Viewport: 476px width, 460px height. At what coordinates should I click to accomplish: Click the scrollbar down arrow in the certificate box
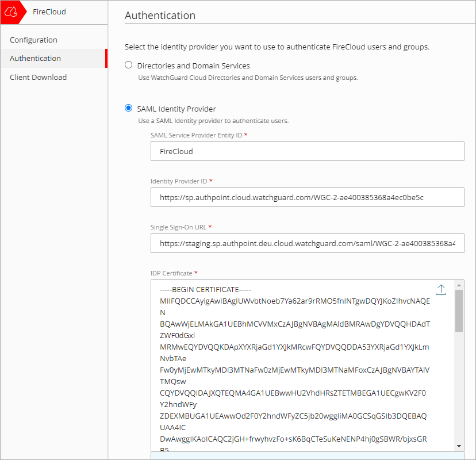[459, 446]
